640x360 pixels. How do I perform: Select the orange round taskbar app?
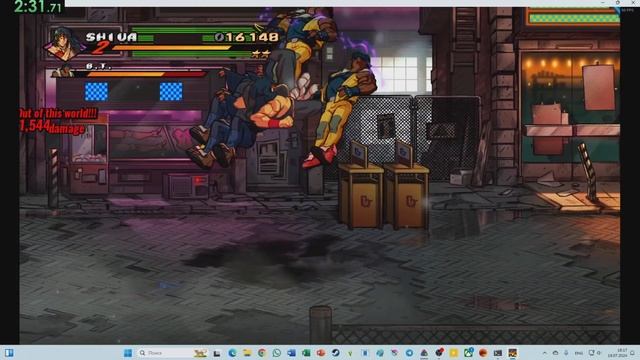pyautogui.click(x=483, y=353)
